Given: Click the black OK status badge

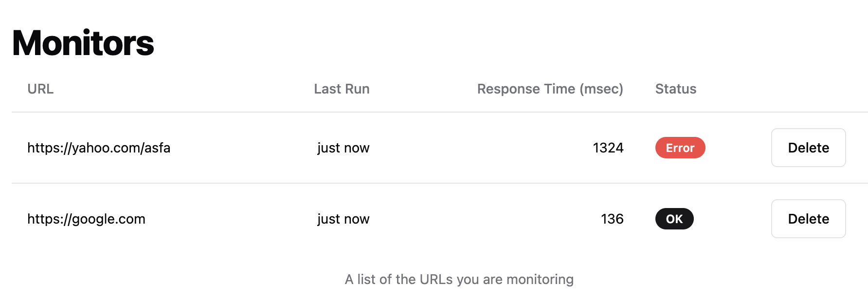Looking at the screenshot, I should pos(674,219).
